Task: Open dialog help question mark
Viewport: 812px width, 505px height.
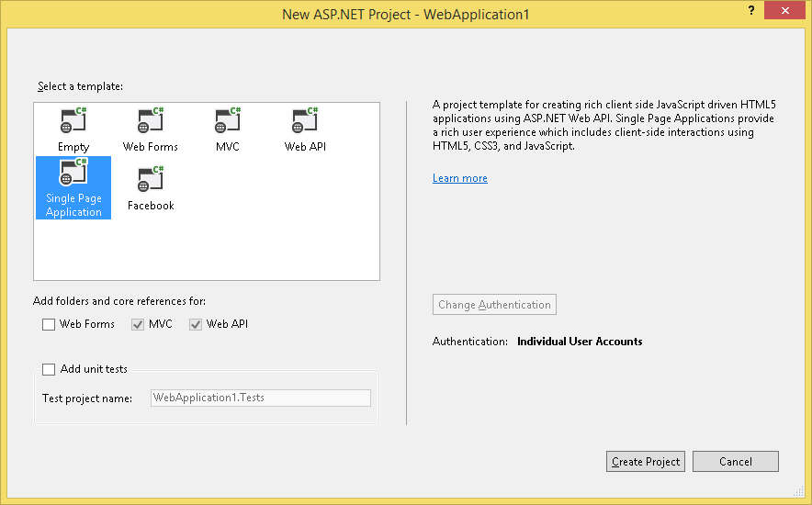Action: click(751, 10)
